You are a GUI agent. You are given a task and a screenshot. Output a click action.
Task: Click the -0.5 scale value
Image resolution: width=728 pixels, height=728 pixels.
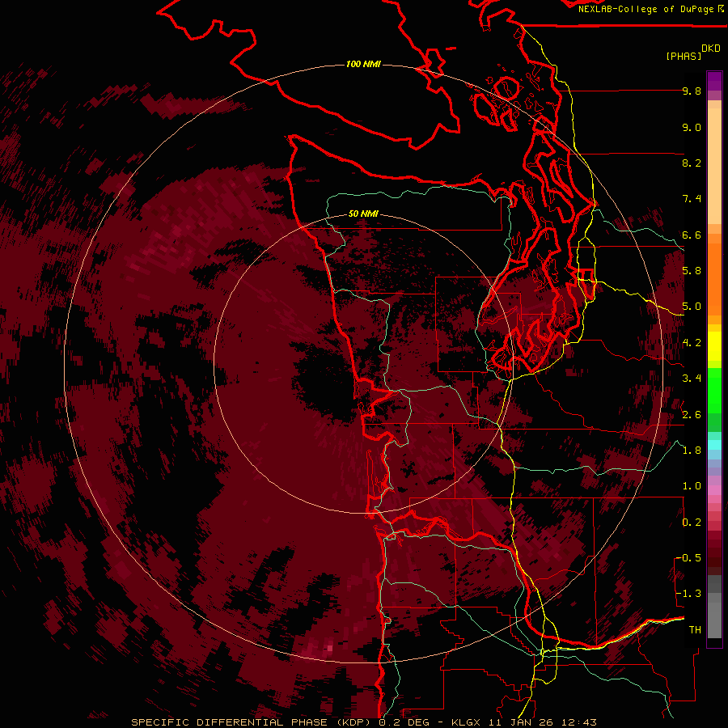689,558
